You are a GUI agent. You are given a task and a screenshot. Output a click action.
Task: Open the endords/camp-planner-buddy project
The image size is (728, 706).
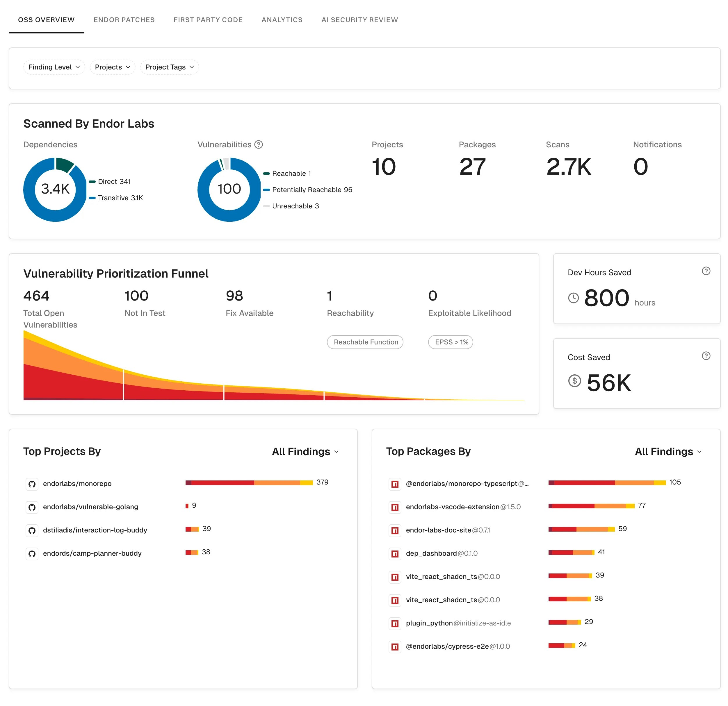point(92,553)
